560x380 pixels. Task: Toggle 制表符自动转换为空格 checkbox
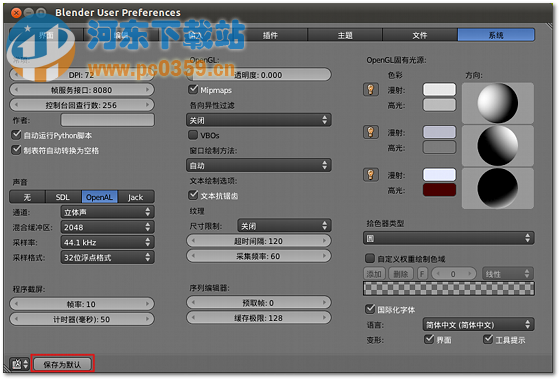pos(16,150)
